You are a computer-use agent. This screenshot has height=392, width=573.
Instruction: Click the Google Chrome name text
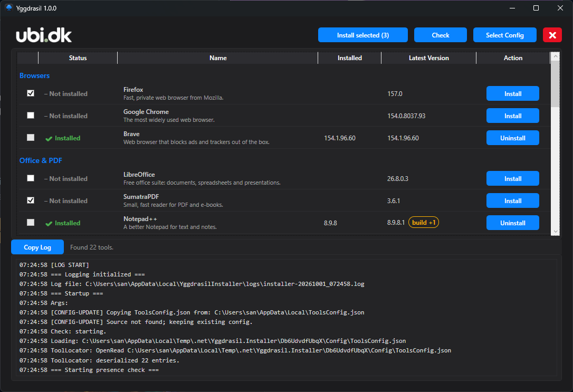(146, 112)
